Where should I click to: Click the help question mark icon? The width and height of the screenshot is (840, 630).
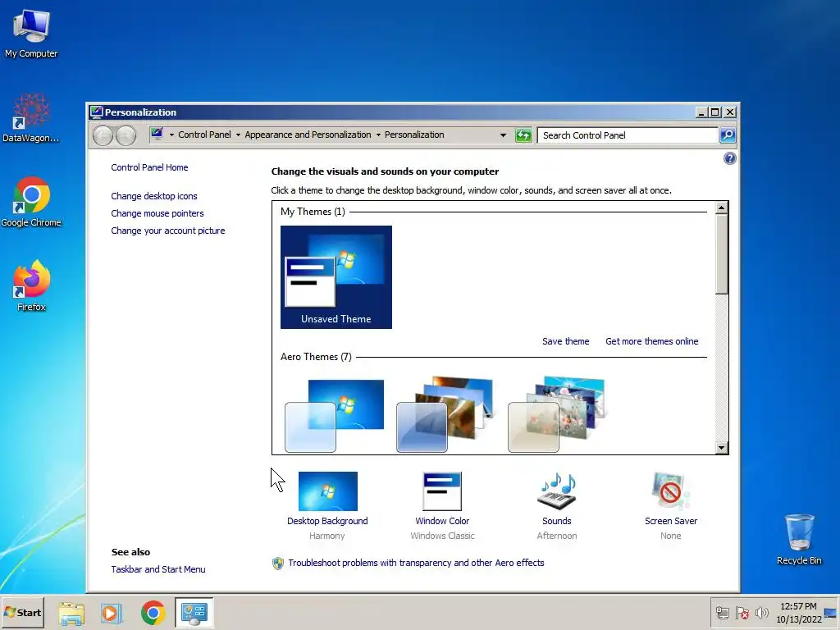point(729,158)
